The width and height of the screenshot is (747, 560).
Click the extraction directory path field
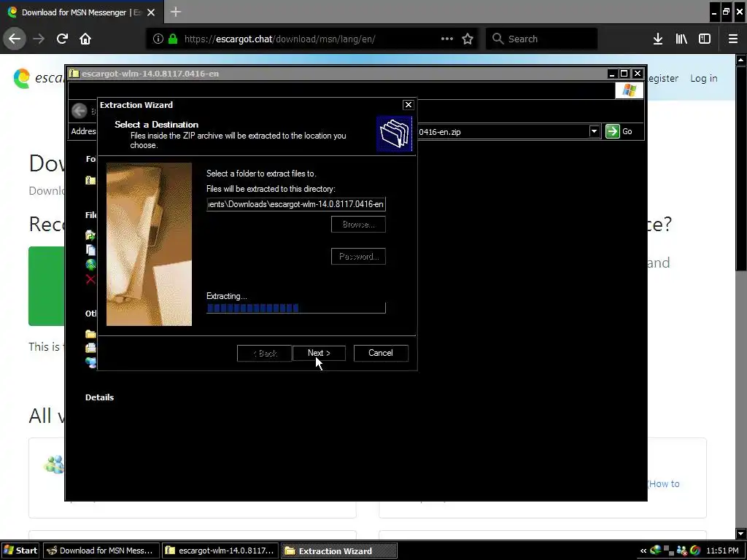point(296,204)
